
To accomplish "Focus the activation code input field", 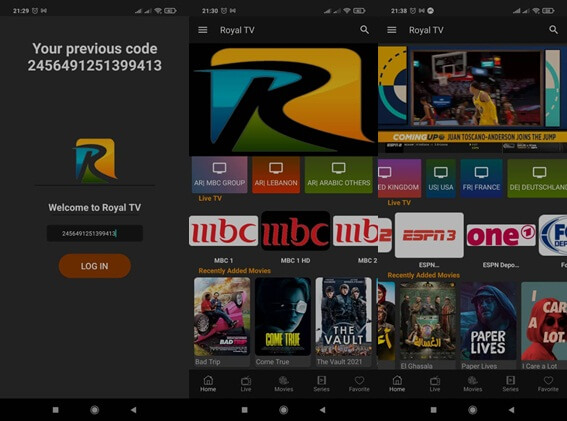I will pyautogui.click(x=94, y=233).
